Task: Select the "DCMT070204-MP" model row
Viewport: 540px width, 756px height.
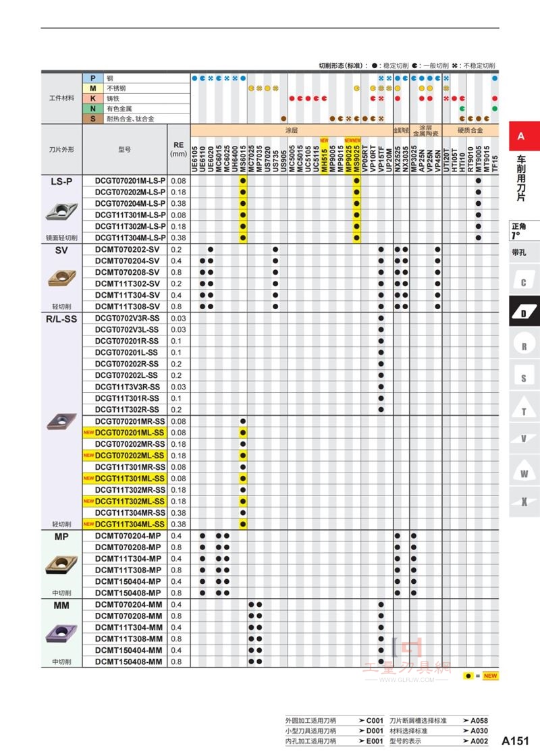Action: coord(128,536)
